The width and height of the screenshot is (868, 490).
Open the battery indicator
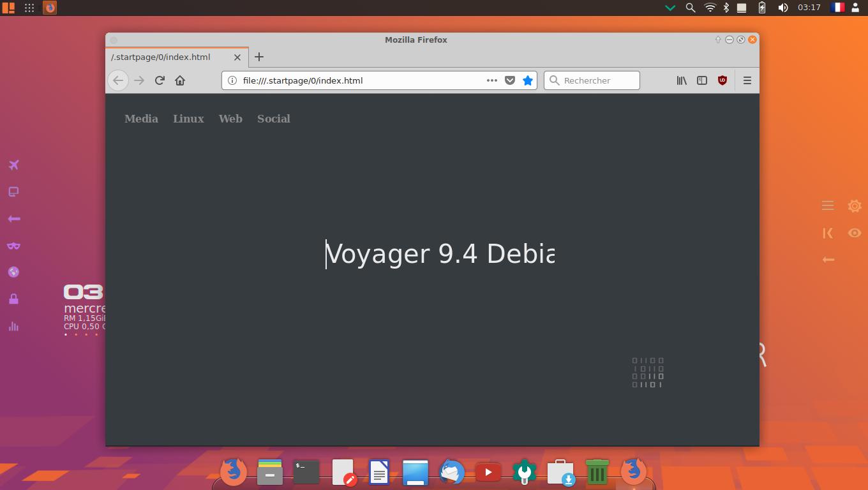point(762,8)
